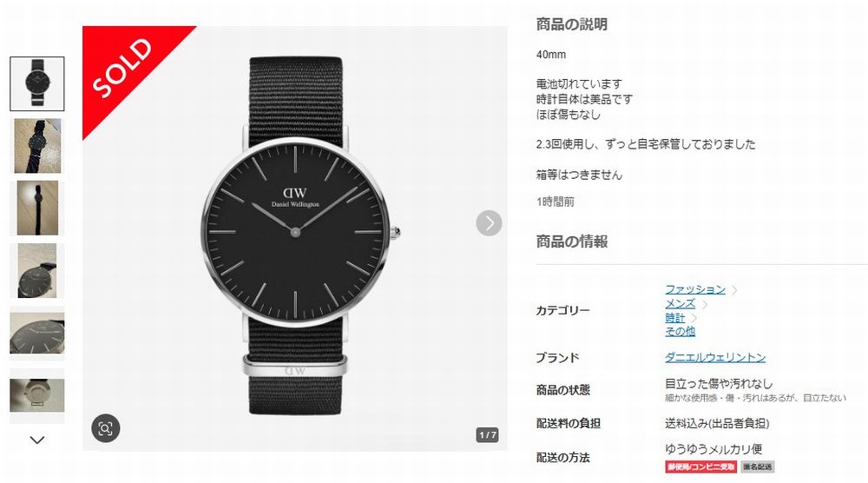
Task: Follow the 時計 category link
Action: coord(674,318)
